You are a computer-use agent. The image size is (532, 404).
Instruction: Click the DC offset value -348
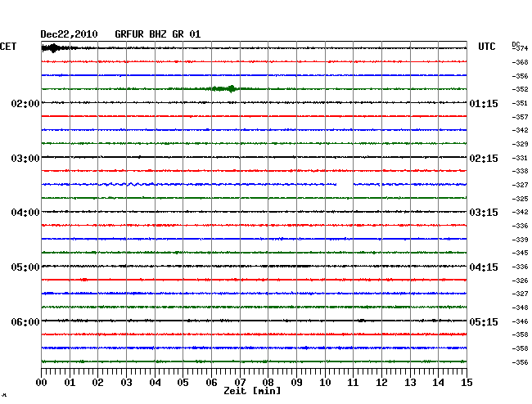[x=520, y=307]
